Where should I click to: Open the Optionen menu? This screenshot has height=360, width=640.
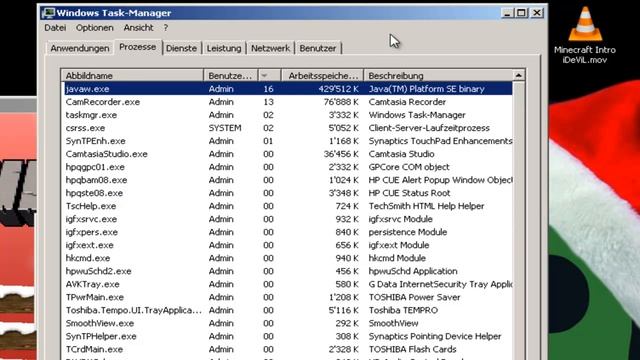coord(95,28)
